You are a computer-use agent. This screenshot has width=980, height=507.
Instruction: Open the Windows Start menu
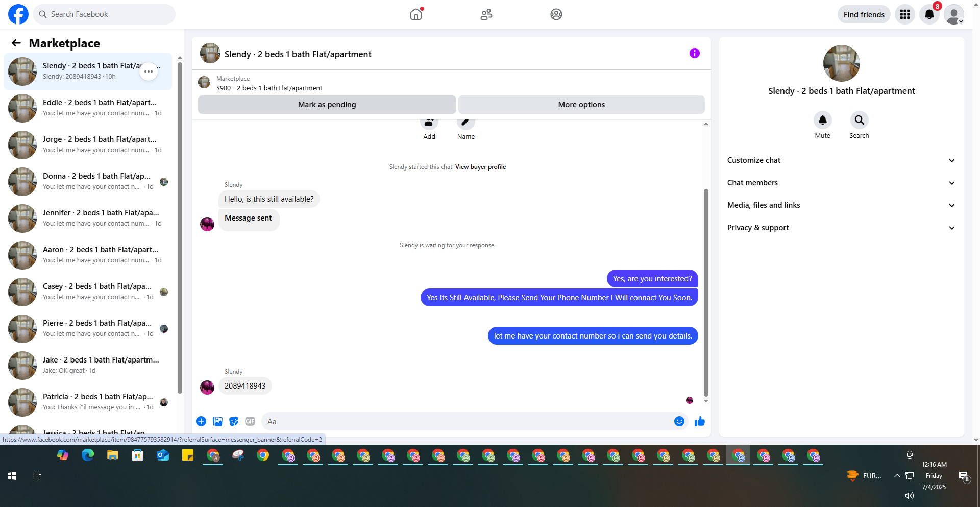coord(12,476)
